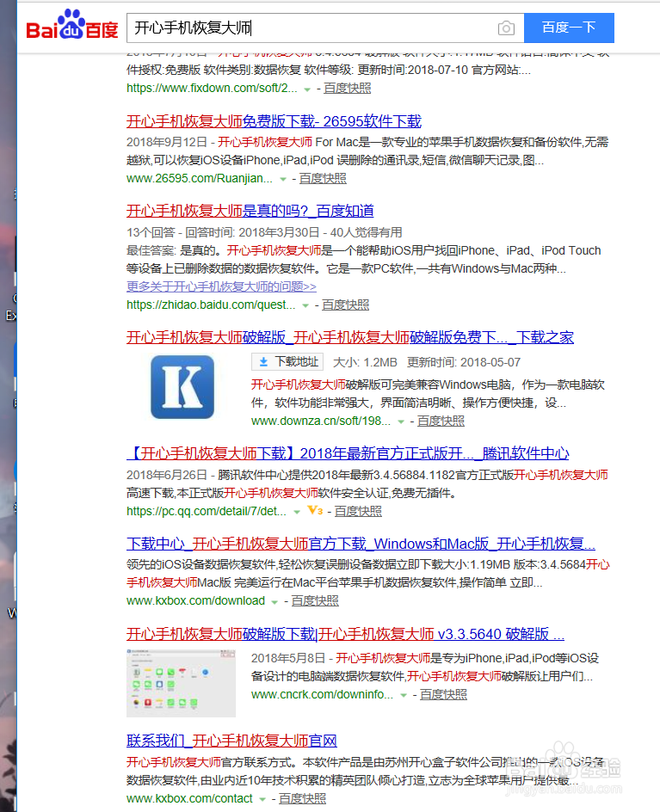660x812 pixels.
Task: Click the V3 verification badge icon
Action: pyautogui.click(x=315, y=511)
